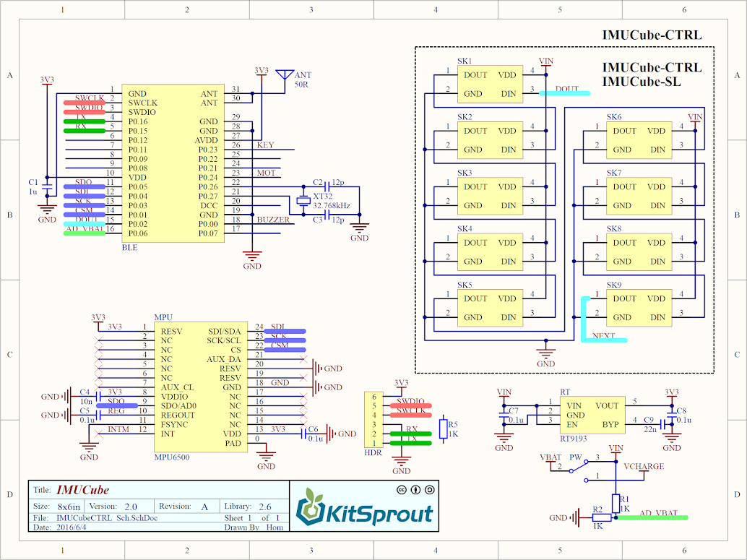
Task: Click the GND symbol below capacitor C1
Action: tap(47, 211)
